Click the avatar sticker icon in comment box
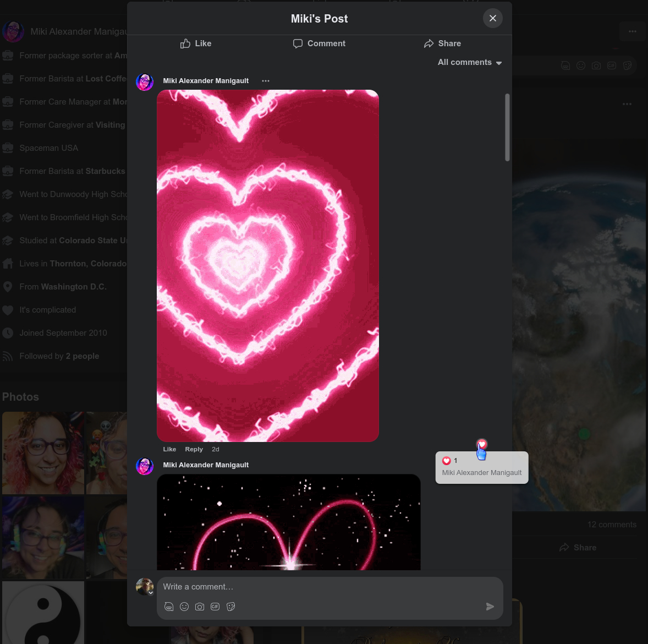 click(x=169, y=607)
